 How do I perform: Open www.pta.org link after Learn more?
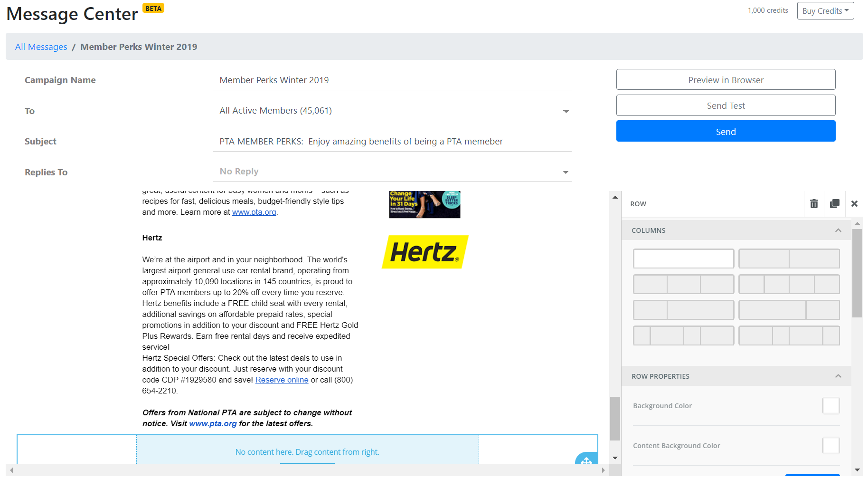coord(254,212)
